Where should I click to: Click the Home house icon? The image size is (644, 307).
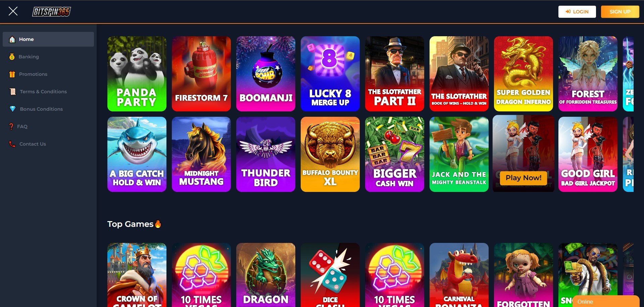(x=12, y=39)
